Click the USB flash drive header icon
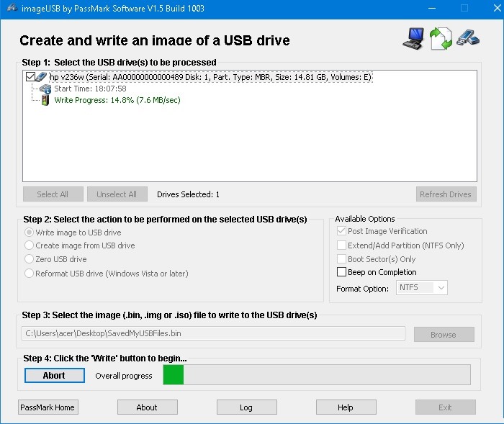 [468, 37]
